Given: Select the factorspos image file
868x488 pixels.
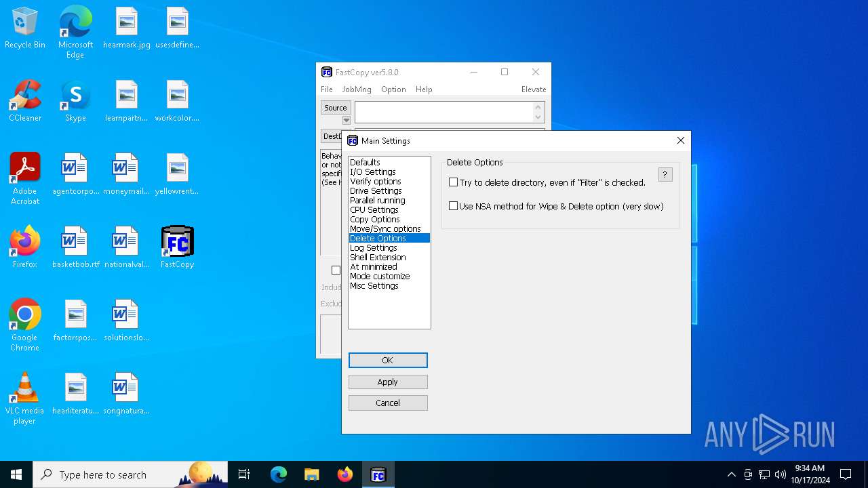Looking at the screenshot, I should 75,321.
